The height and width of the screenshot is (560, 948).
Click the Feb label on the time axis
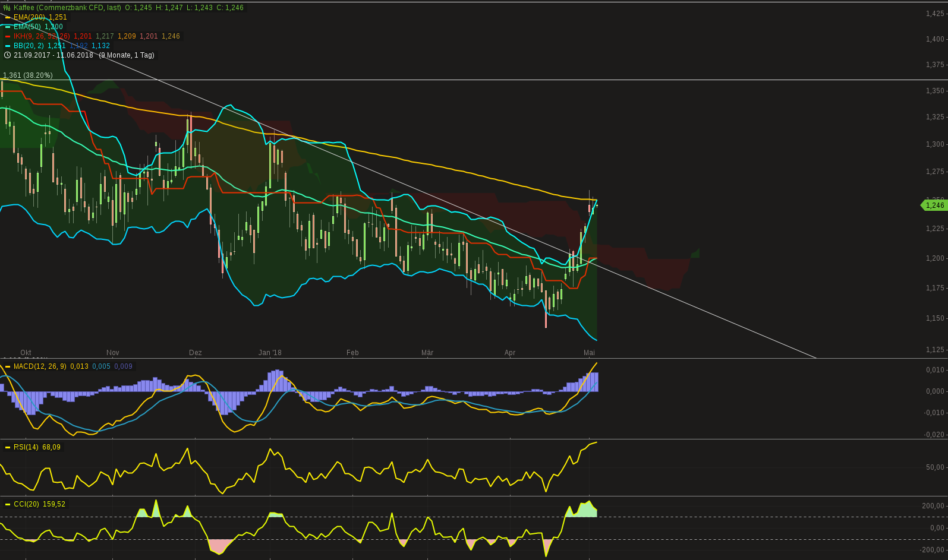[352, 353]
